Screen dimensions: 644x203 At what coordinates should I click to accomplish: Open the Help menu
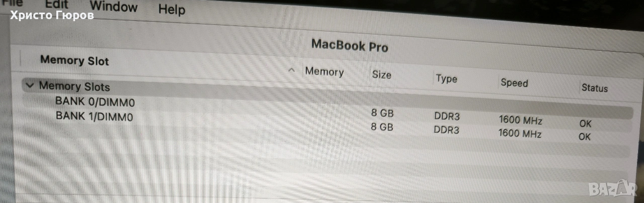[x=172, y=10]
